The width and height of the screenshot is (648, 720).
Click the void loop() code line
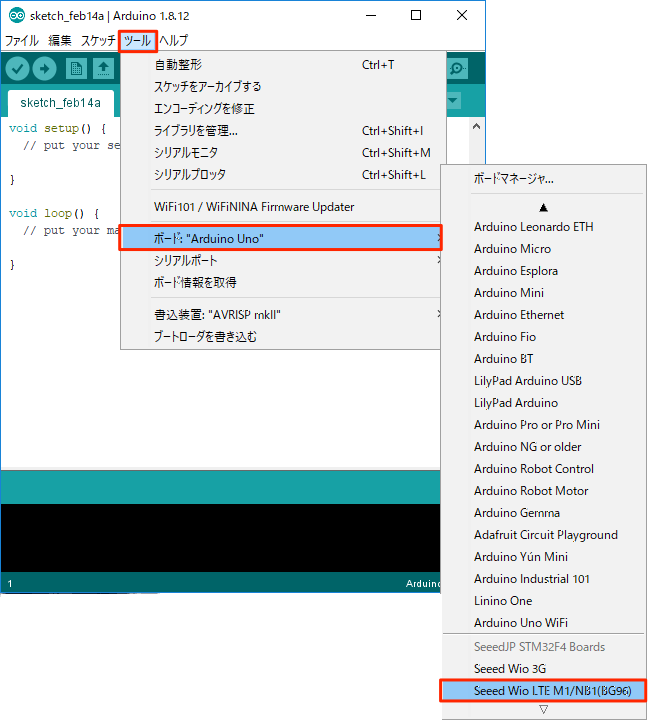pos(54,214)
